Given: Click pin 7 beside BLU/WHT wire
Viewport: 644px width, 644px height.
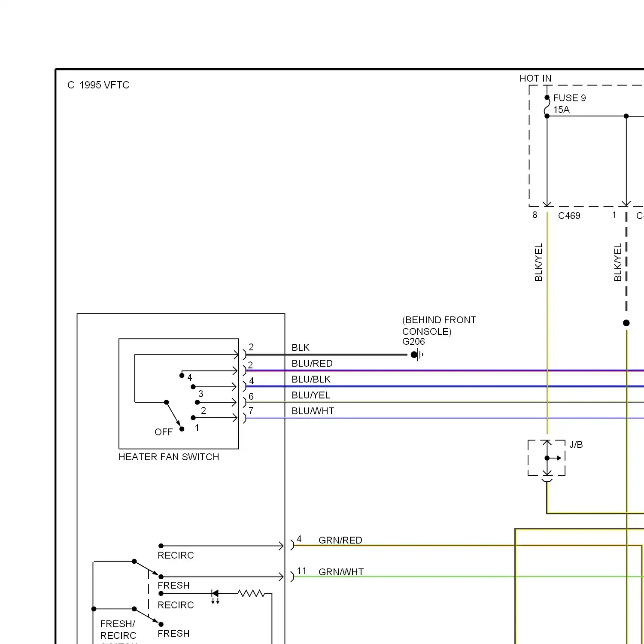Looking at the screenshot, I should tap(251, 410).
